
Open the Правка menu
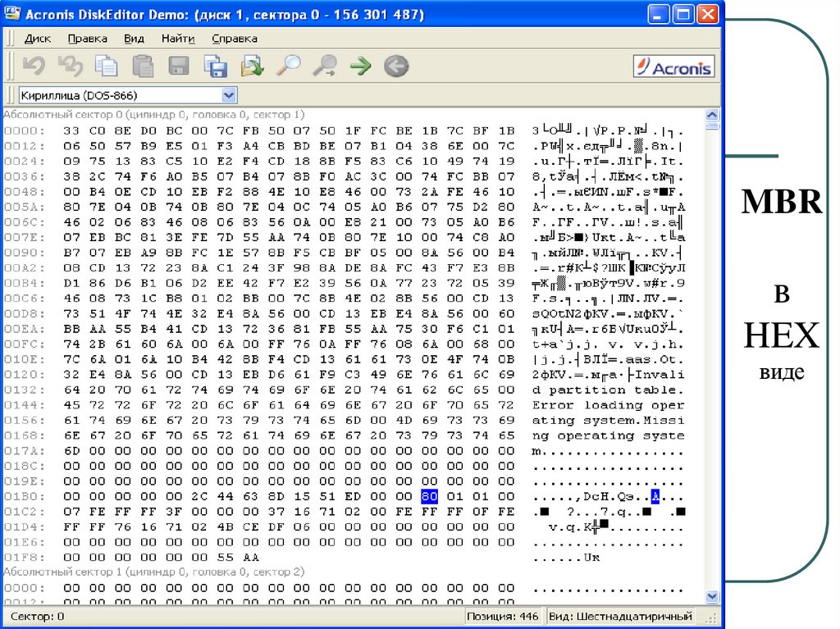[87, 39]
